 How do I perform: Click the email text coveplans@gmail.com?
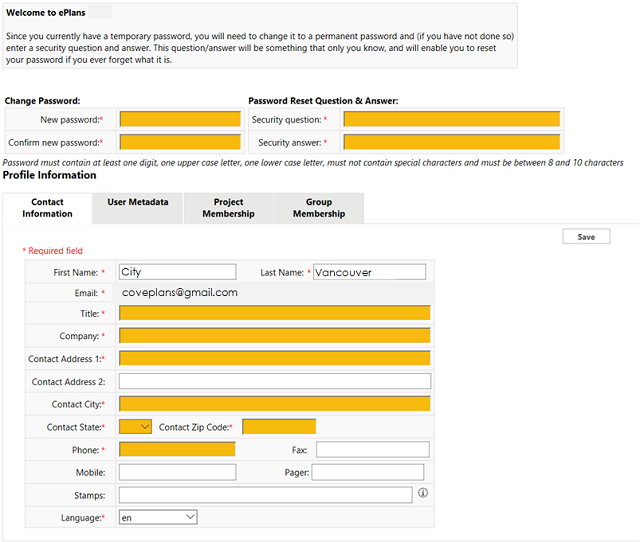click(180, 293)
